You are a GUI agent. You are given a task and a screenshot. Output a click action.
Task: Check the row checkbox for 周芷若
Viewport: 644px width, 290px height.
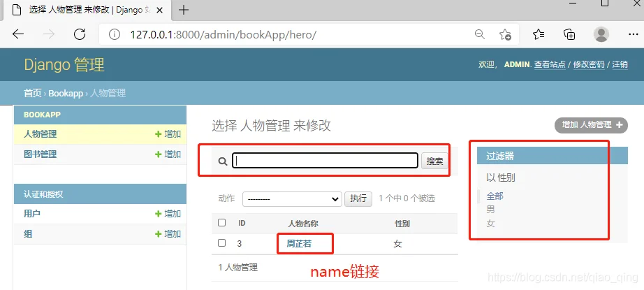(x=222, y=242)
